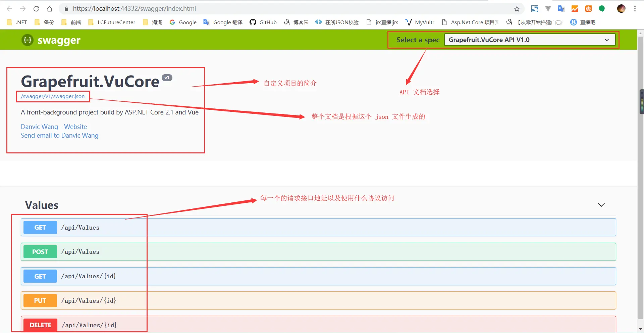Image resolution: width=644 pixels, height=333 pixels.
Task: Expand the PUT /api/Values/{id} operation
Action: [318, 300]
